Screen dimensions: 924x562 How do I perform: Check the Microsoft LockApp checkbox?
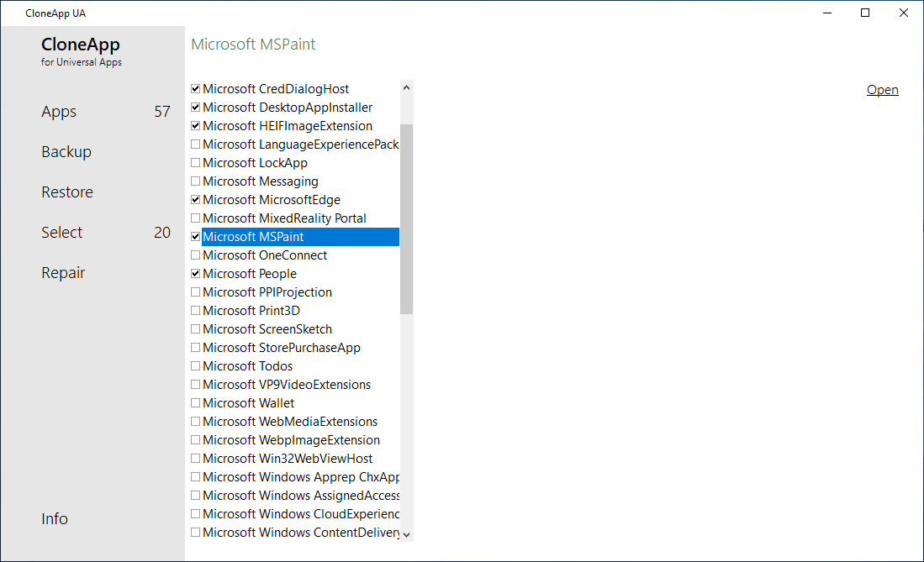click(x=196, y=163)
